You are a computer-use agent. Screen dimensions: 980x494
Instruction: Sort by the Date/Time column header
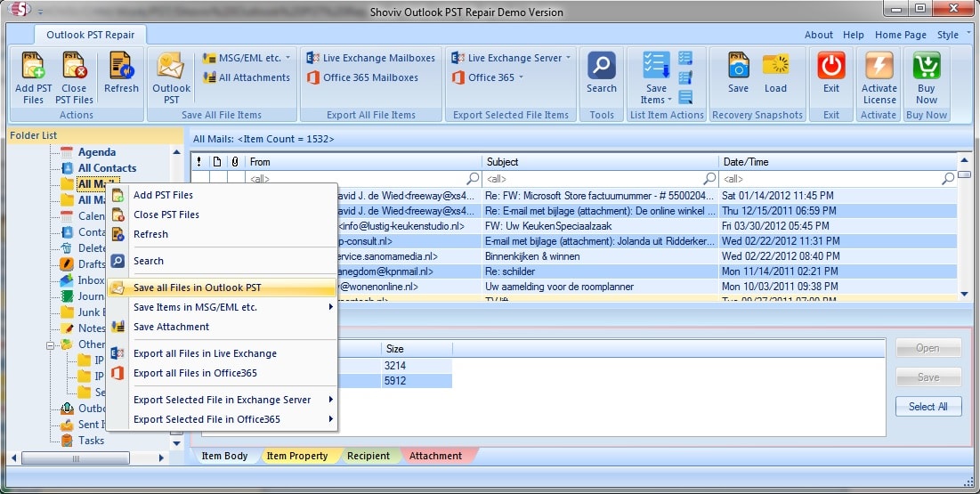point(838,161)
